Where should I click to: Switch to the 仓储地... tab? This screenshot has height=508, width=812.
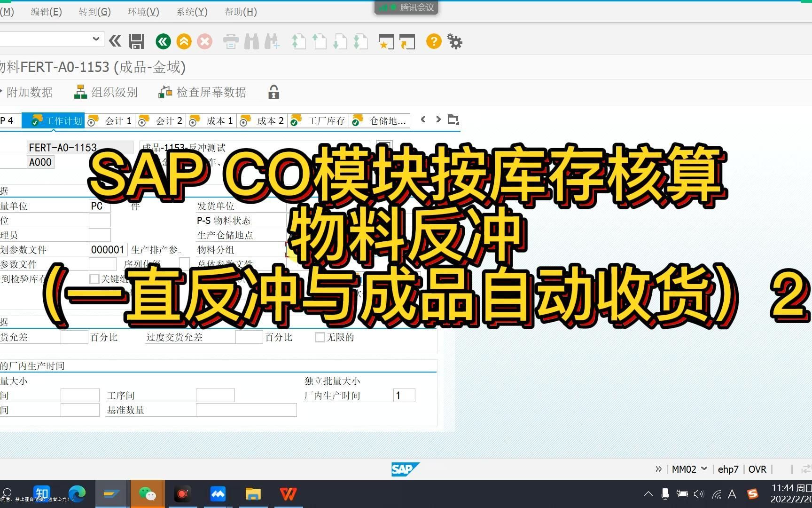pos(380,121)
